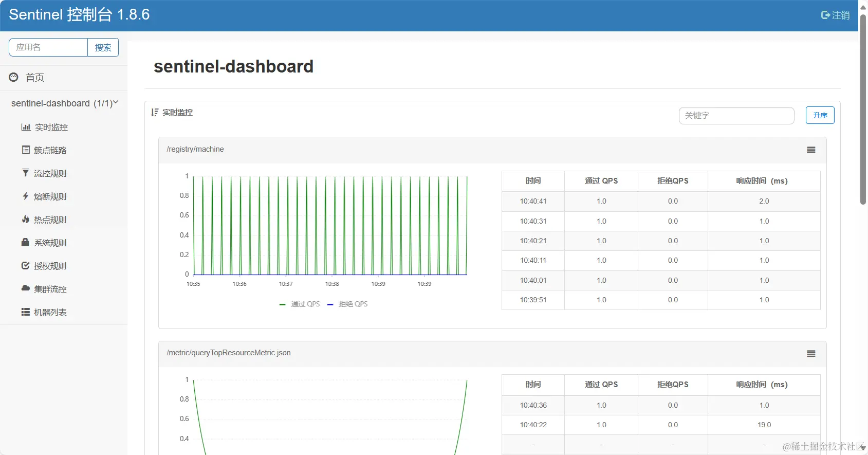Screen dimensions: 868x455
Task: Click the lock icon for 系统规则
Action: (25, 242)
